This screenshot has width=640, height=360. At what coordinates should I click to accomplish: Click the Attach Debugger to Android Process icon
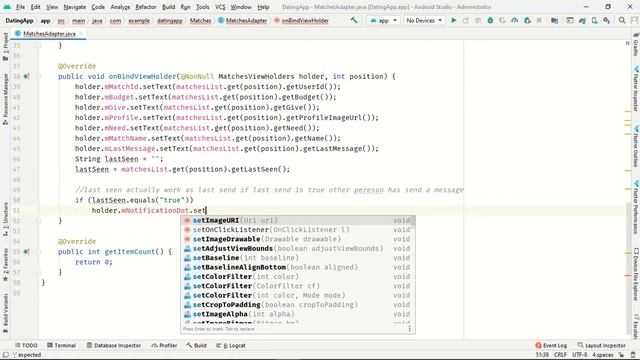click(x=527, y=20)
